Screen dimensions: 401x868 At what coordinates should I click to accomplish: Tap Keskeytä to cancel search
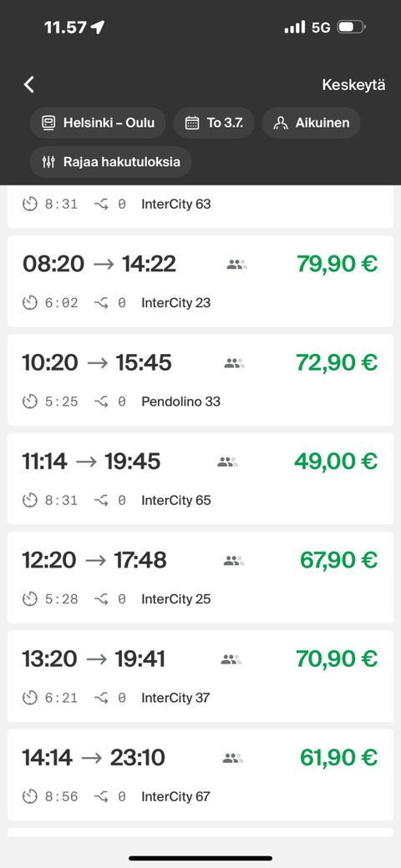(x=354, y=85)
